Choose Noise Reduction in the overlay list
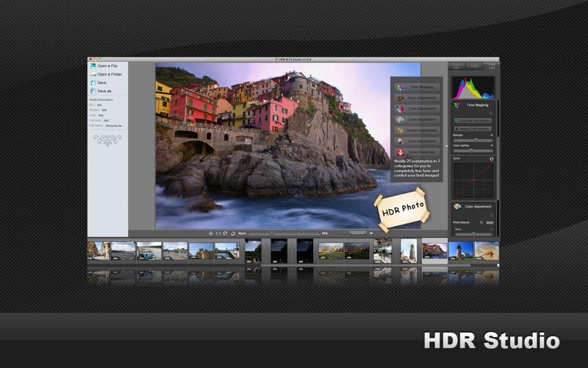Viewport: 588px width, 368px height. tap(417, 152)
